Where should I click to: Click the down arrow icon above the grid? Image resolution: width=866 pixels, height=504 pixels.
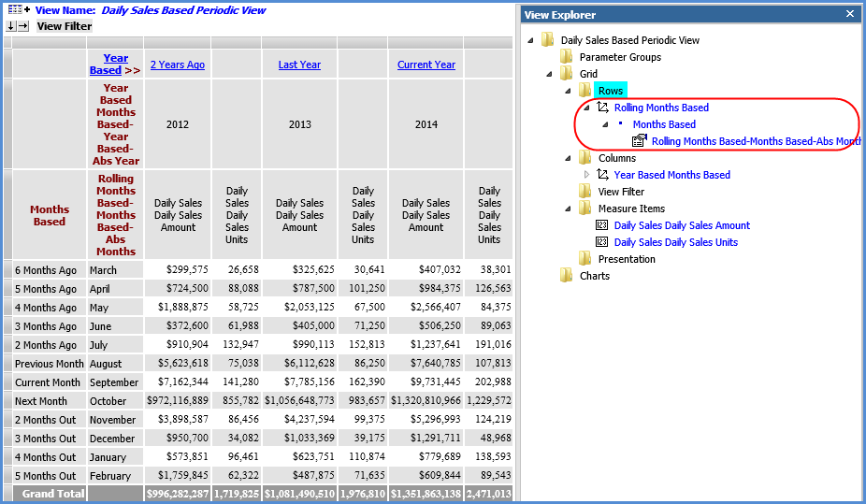(x=11, y=26)
